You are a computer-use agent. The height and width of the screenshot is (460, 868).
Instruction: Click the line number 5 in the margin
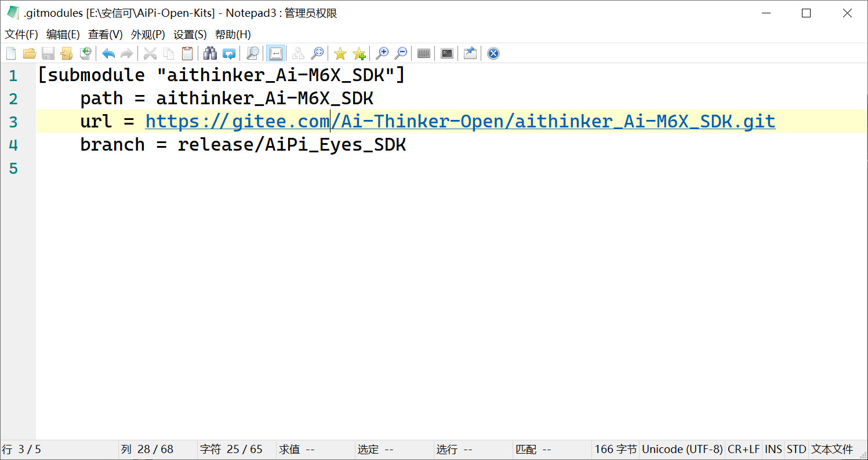[13, 169]
